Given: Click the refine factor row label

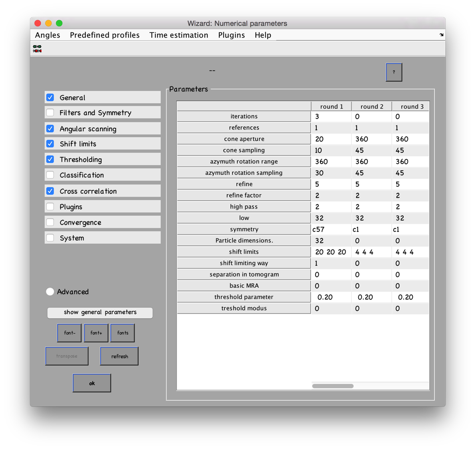Looking at the screenshot, I should 244,195.
